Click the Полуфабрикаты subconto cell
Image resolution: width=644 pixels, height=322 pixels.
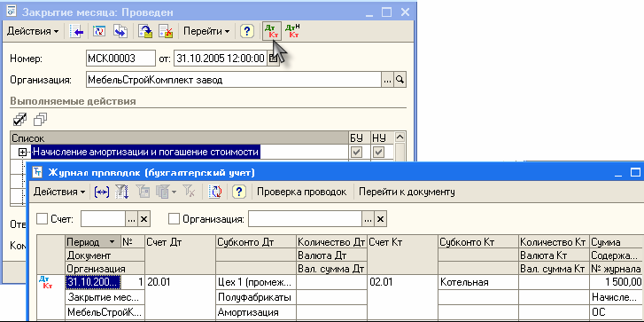tap(256, 297)
